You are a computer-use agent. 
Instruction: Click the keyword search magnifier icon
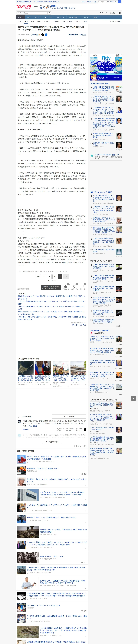tap(49, 13)
